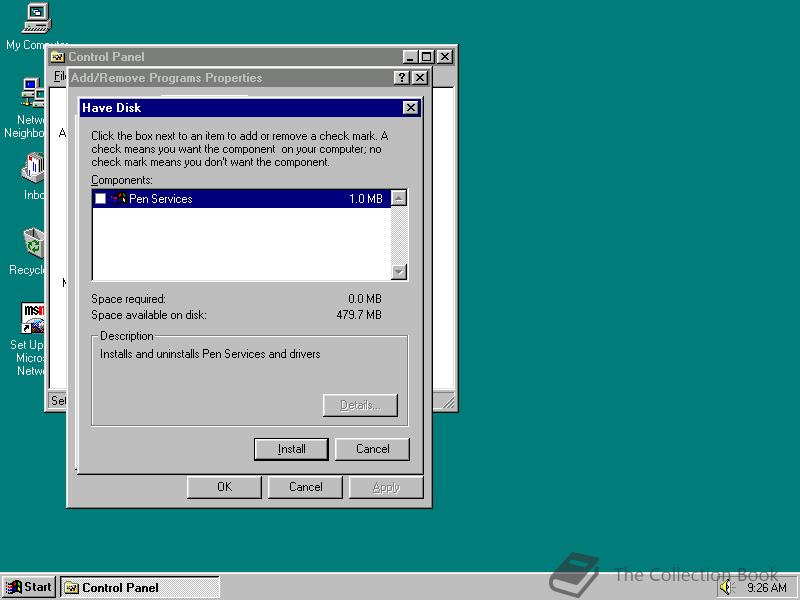The width and height of the screenshot is (800, 600).
Task: Minimize the Control Panel window
Action: [x=410, y=57]
